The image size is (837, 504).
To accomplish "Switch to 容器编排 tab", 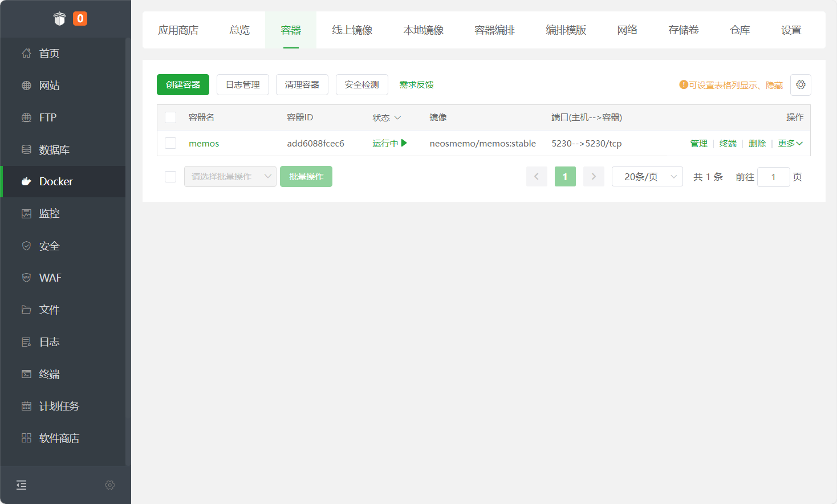I will pyautogui.click(x=495, y=30).
